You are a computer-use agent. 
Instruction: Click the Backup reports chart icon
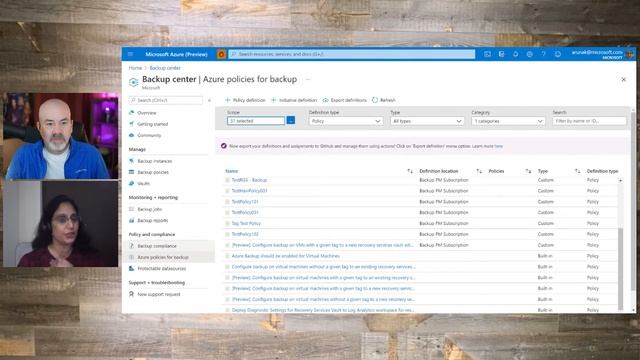(x=131, y=220)
